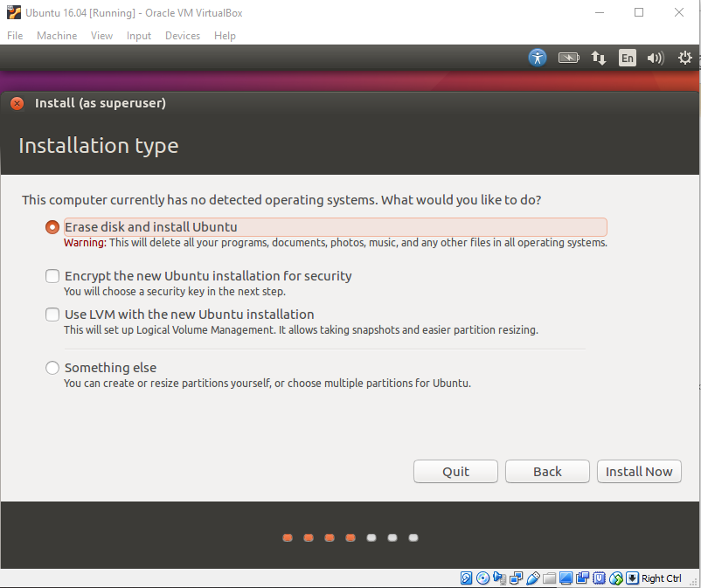Open the Devices menu
The height and width of the screenshot is (588, 701).
pyautogui.click(x=183, y=36)
